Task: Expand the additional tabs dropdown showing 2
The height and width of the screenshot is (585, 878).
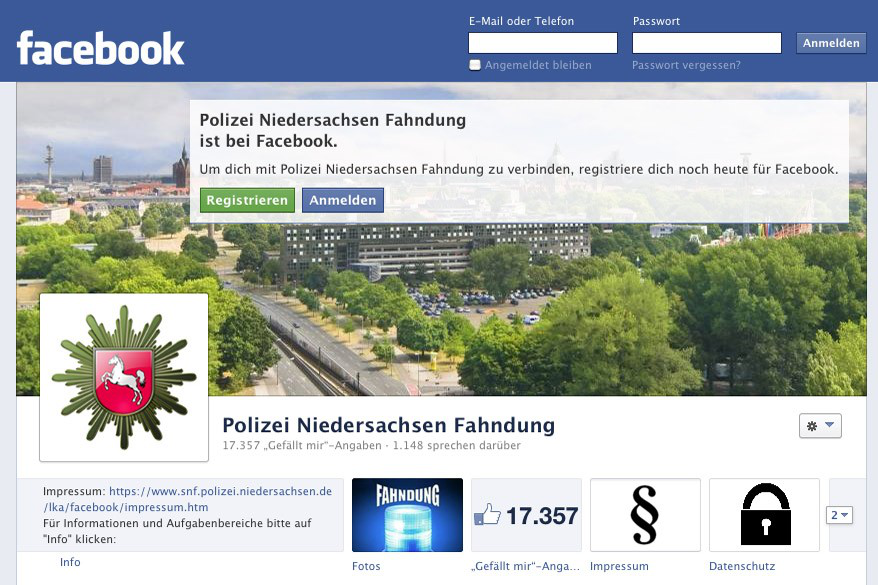Action: point(839,514)
